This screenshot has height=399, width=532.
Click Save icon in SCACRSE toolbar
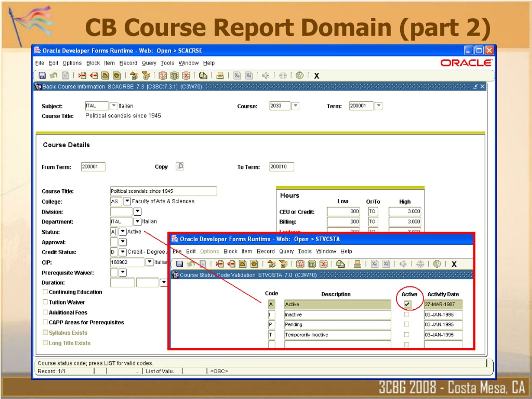(x=42, y=75)
